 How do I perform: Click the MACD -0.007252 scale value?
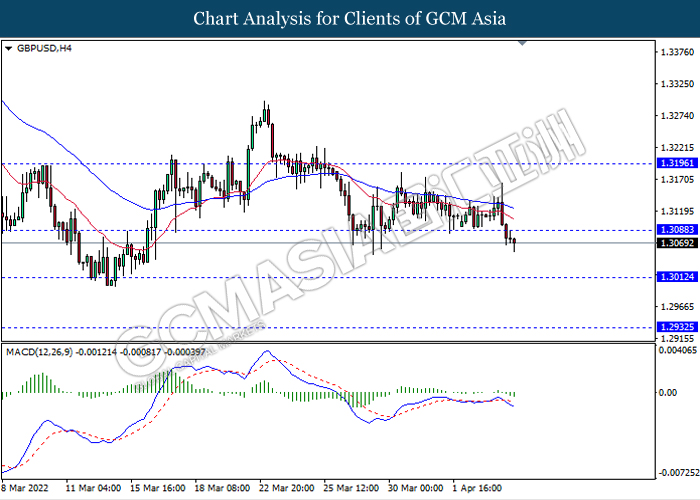click(x=679, y=473)
